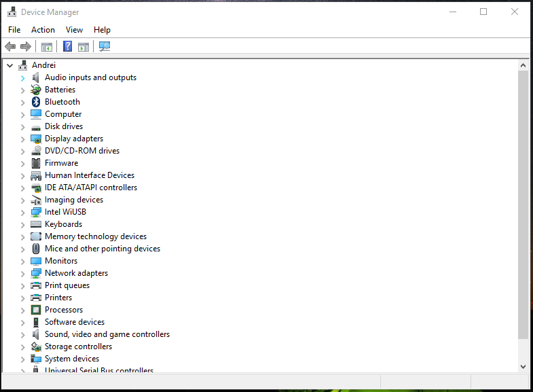Select the Storage controllers label
Image resolution: width=533 pixels, height=392 pixels.
[x=79, y=346]
